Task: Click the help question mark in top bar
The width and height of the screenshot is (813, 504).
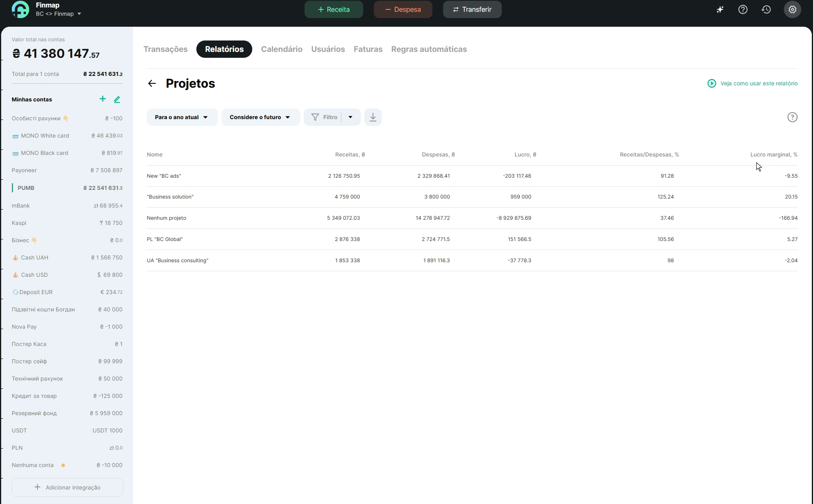Action: pos(743,9)
